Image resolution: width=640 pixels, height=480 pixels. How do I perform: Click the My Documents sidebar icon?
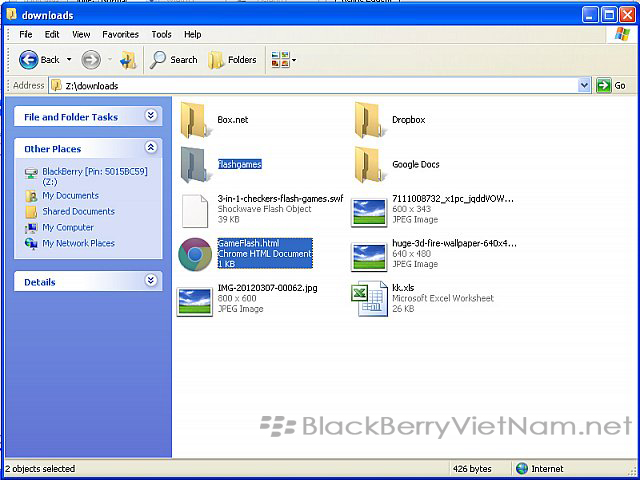click(x=31, y=196)
